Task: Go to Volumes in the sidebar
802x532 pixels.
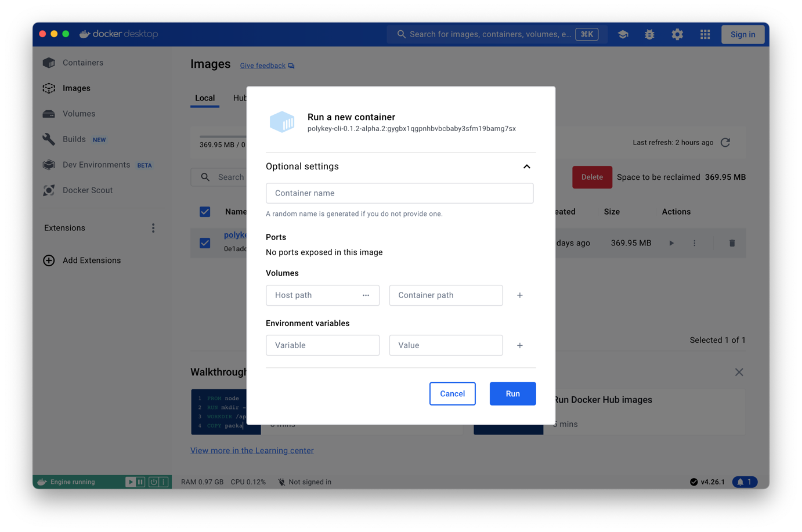Action: tap(79, 114)
